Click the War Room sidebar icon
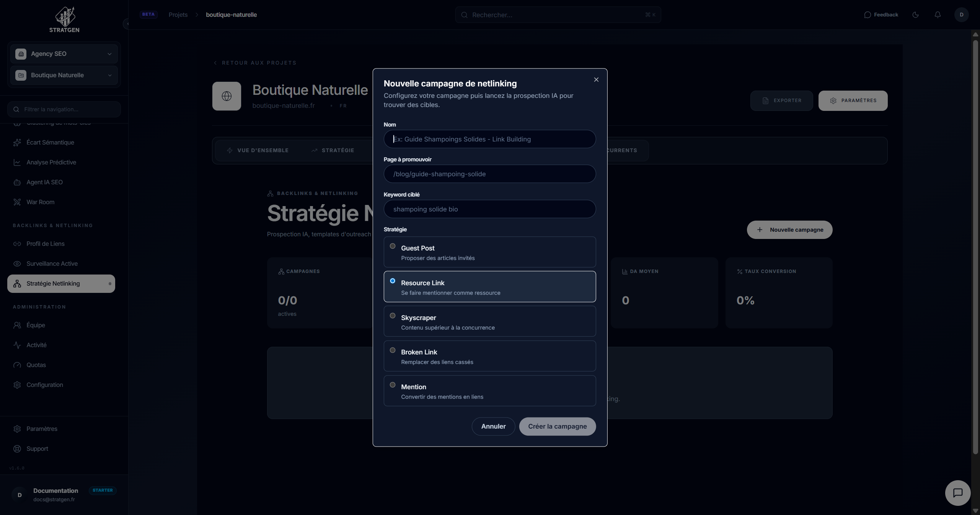Image resolution: width=980 pixels, height=515 pixels. coord(17,202)
